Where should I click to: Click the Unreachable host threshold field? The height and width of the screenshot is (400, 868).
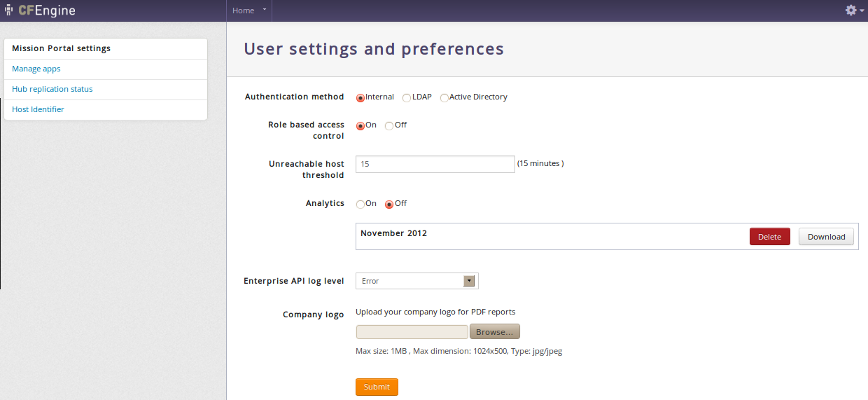click(435, 164)
